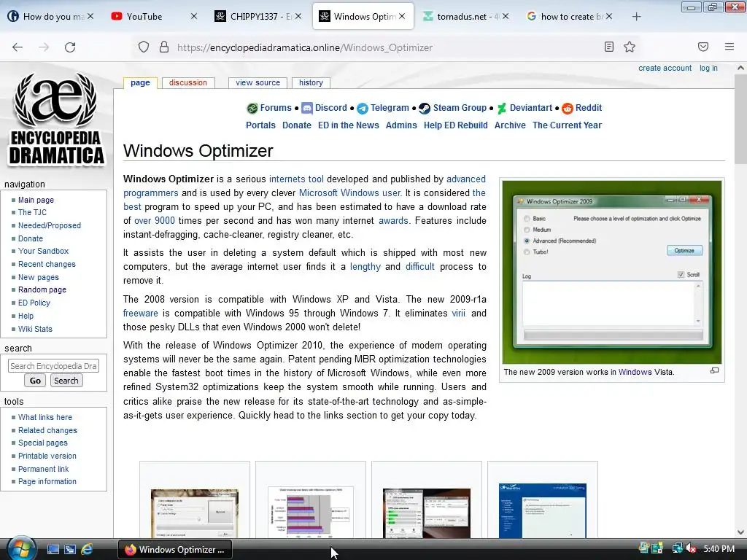Click the Search Encyclopedia Dramatica input field
Image resolution: width=747 pixels, height=560 pixels.
click(x=53, y=366)
